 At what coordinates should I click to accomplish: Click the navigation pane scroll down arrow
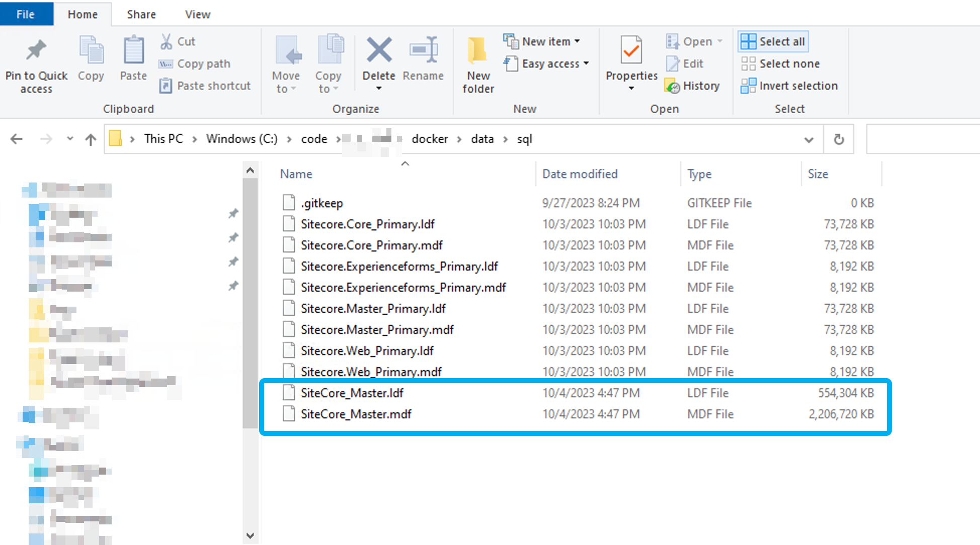pos(250,535)
